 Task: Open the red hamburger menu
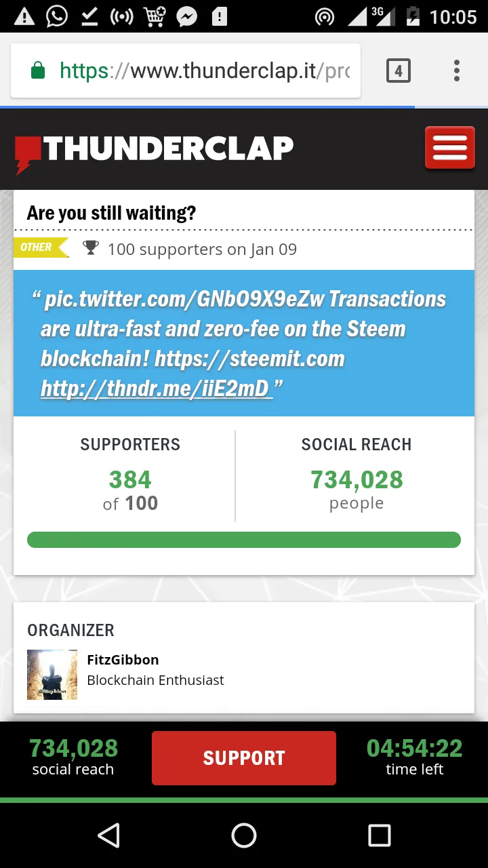[x=450, y=148]
